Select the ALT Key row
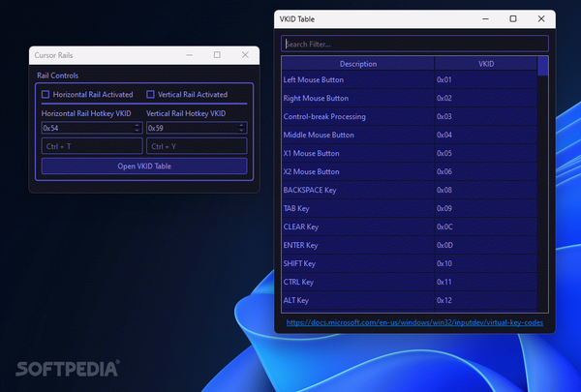The height and width of the screenshot is (392, 581). [410, 300]
